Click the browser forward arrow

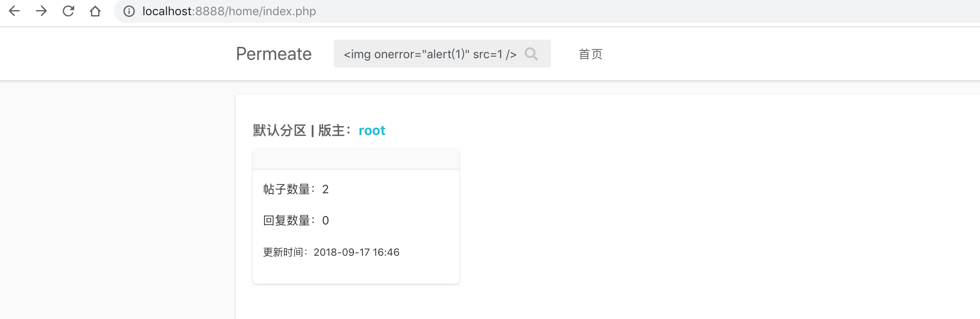(41, 11)
